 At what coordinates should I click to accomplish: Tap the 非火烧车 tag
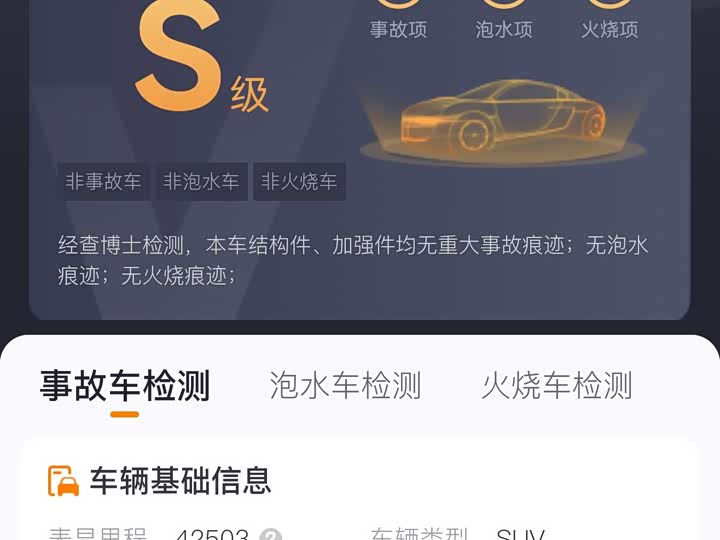tap(299, 181)
